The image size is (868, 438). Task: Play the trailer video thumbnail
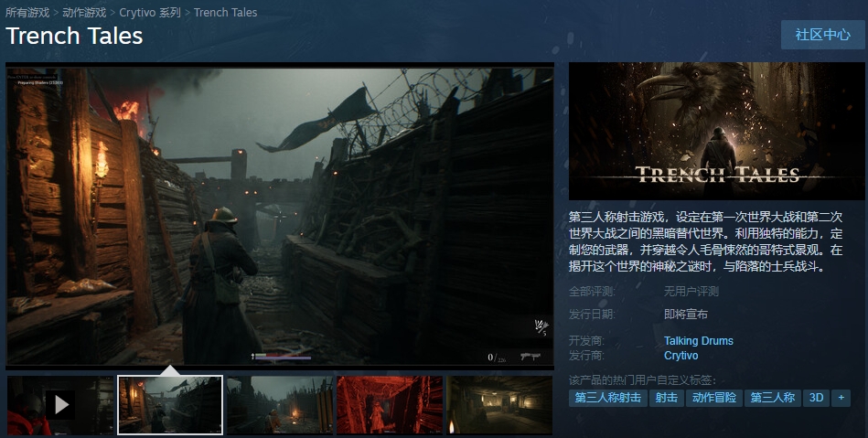[x=60, y=405]
